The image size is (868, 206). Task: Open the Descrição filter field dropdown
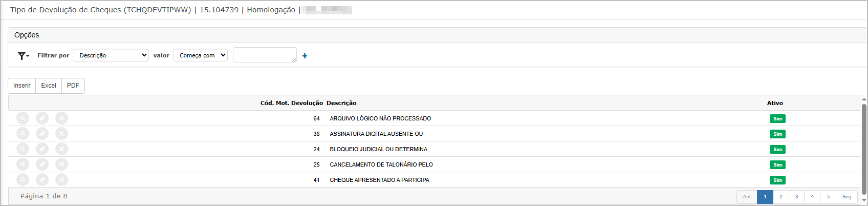tap(111, 55)
